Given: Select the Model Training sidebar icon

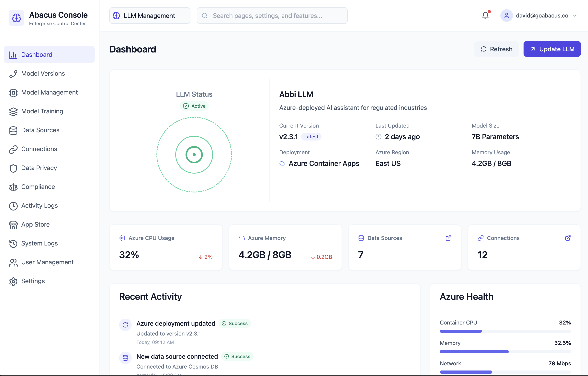Looking at the screenshot, I should pyautogui.click(x=13, y=112).
